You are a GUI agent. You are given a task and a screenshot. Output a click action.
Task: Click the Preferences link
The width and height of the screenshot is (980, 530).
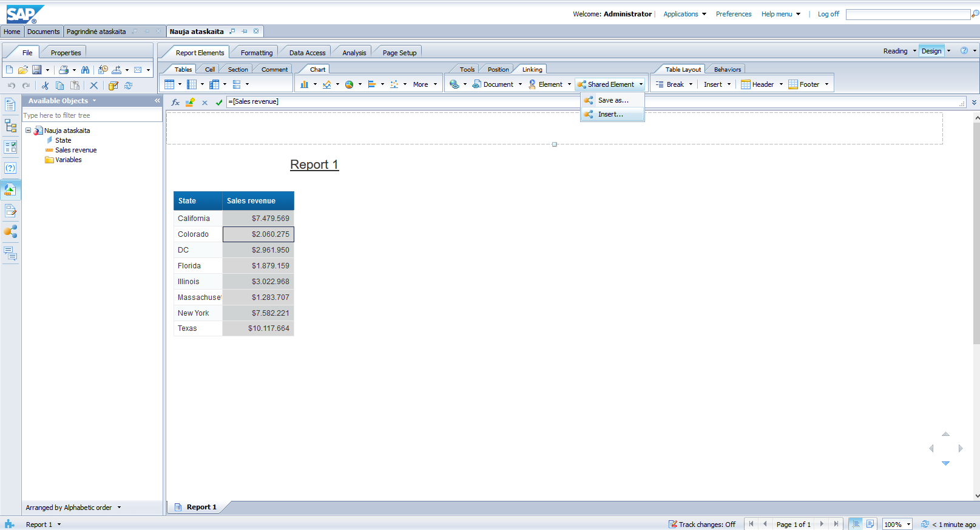pos(733,14)
